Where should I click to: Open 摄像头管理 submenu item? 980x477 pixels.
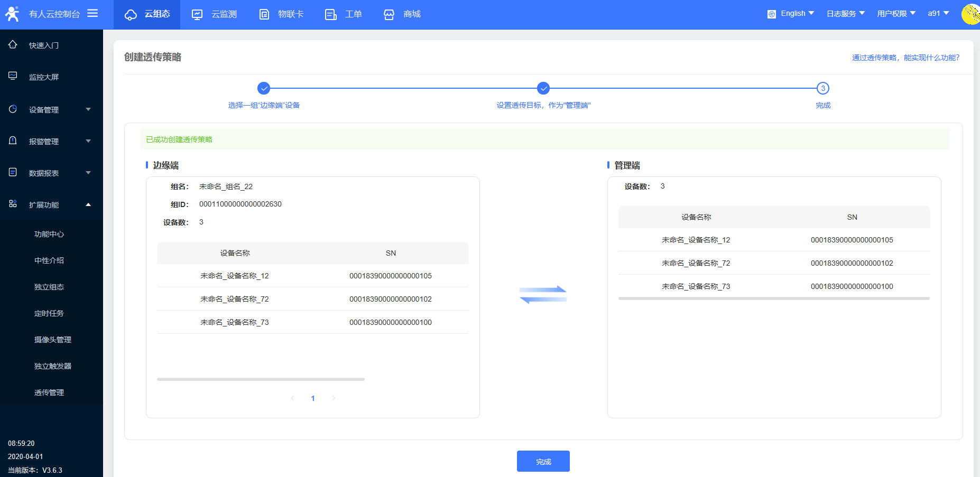click(x=53, y=340)
